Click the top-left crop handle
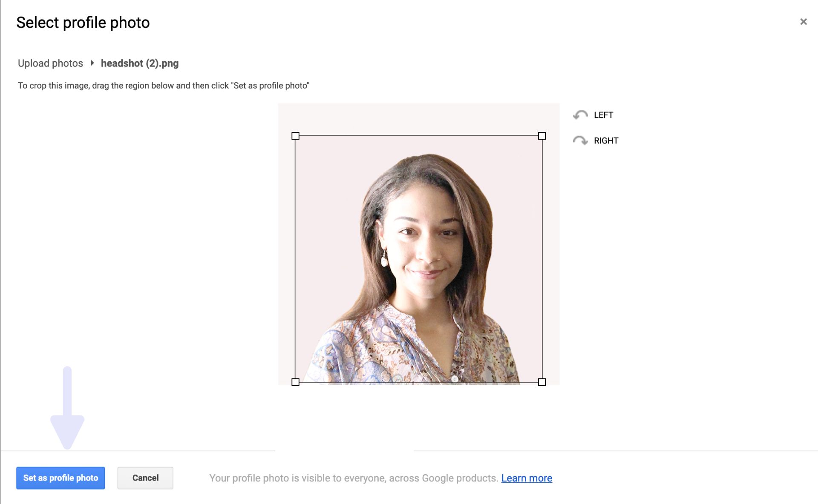Viewport: 818px width, 504px height. (295, 136)
